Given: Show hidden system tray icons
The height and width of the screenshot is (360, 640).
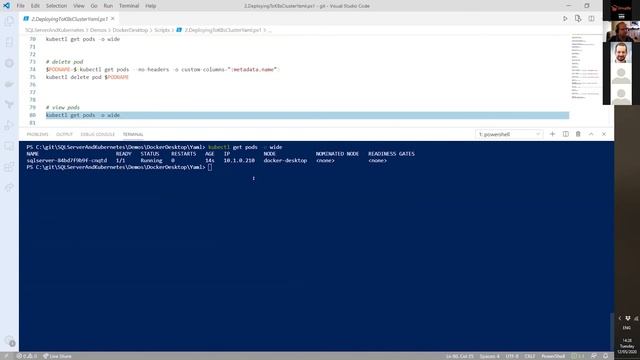Looking at the screenshot, I should [x=620, y=318].
